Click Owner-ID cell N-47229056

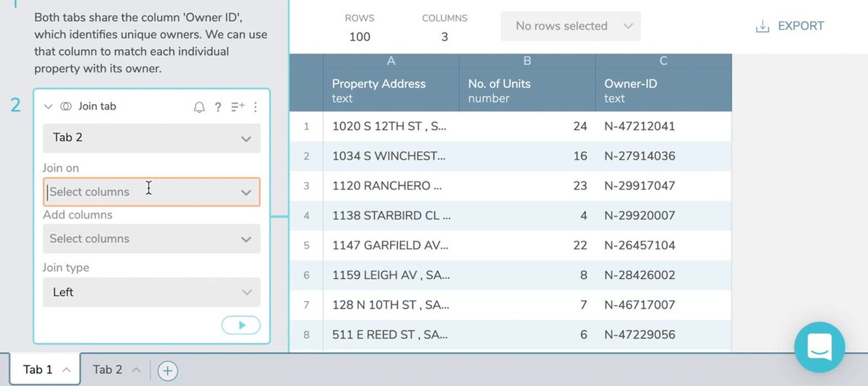[663, 335]
